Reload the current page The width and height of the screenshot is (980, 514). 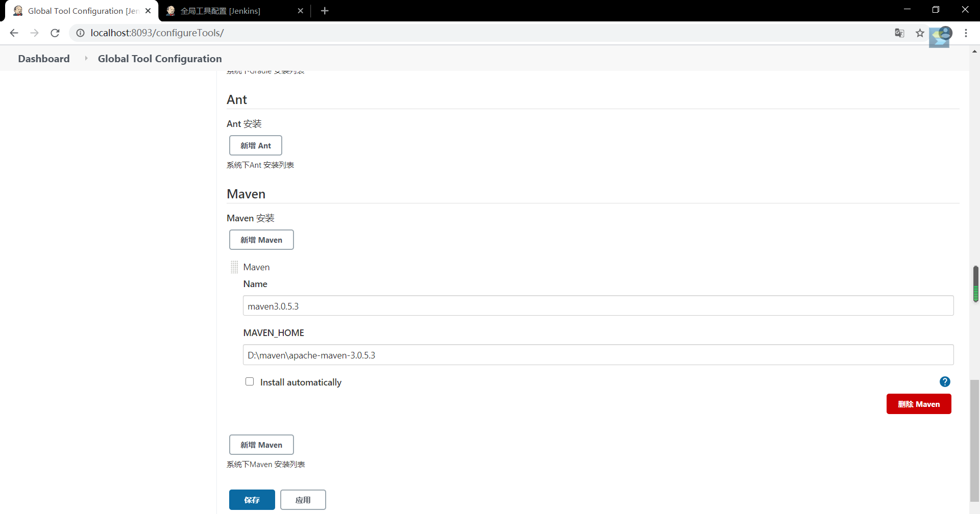click(x=55, y=33)
